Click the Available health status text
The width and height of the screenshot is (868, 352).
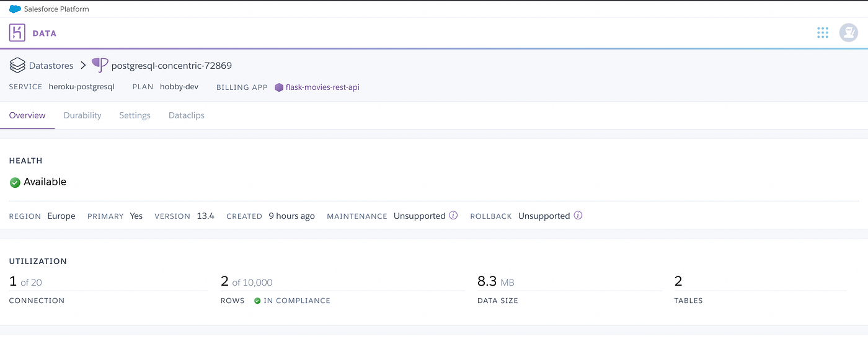45,182
